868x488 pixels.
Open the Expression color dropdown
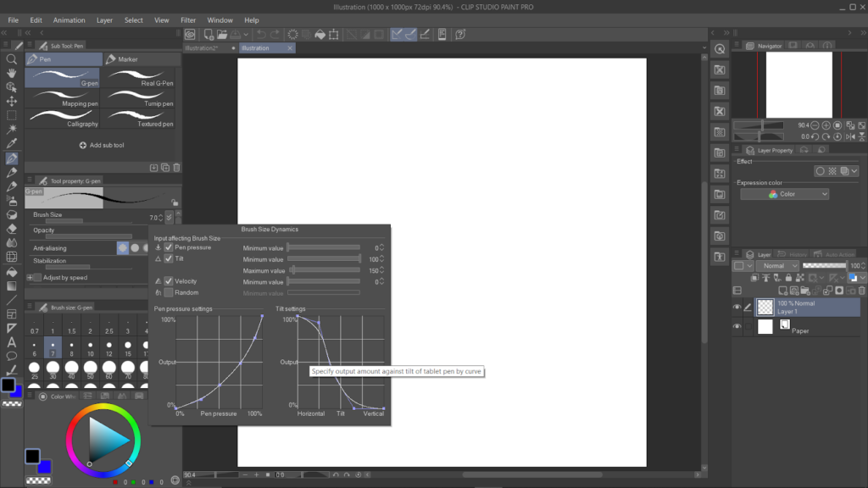point(784,194)
